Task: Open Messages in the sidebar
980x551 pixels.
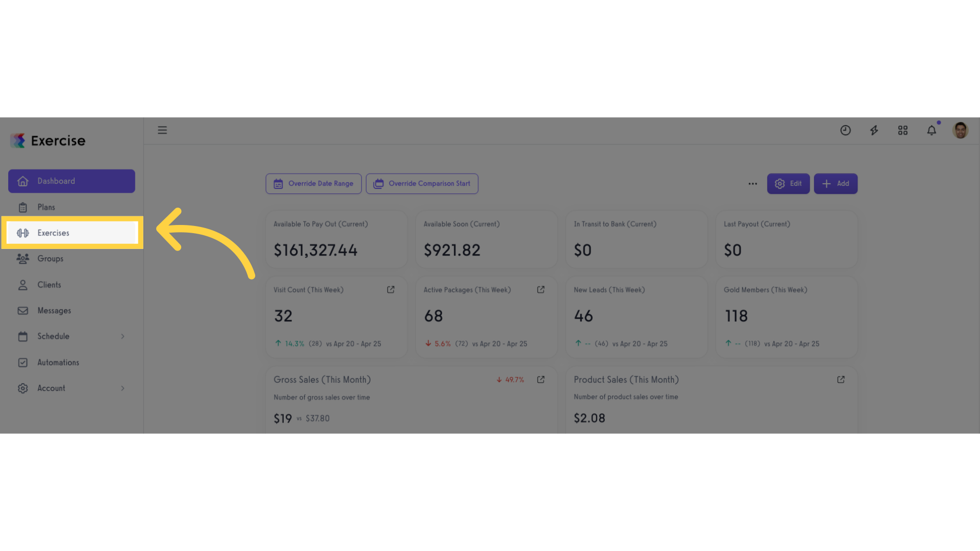Action: click(x=71, y=311)
